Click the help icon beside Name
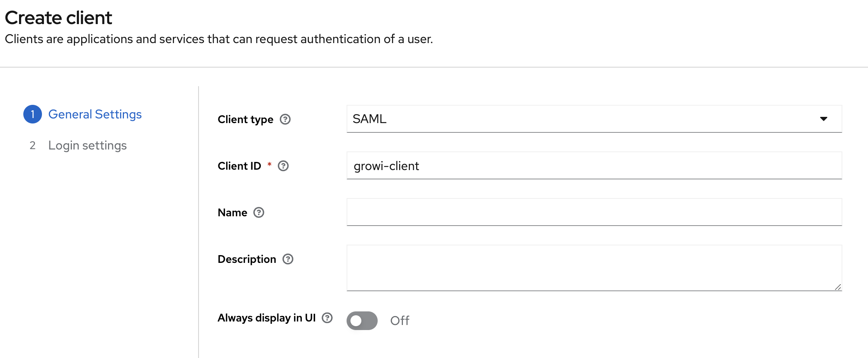868x358 pixels. pyautogui.click(x=259, y=212)
